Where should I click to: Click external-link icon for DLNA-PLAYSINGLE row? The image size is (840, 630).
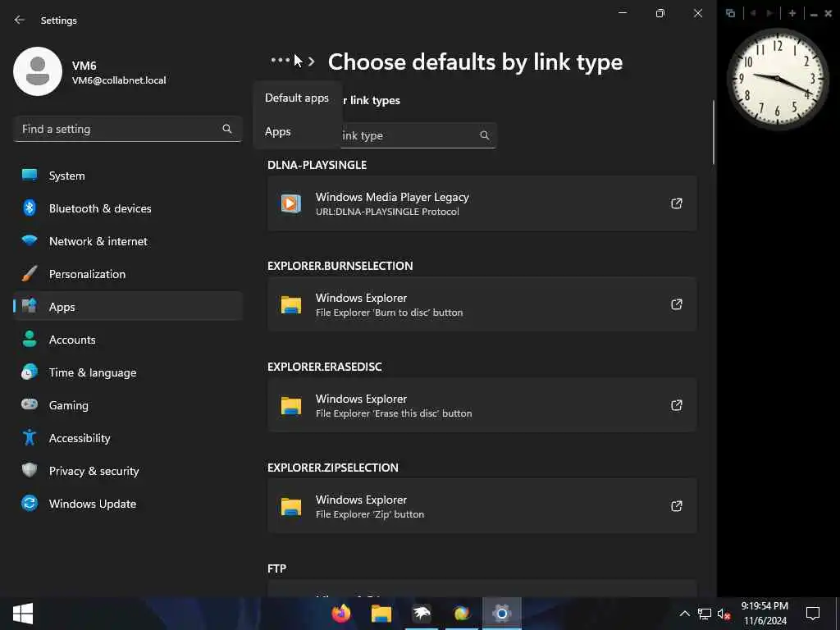677,203
